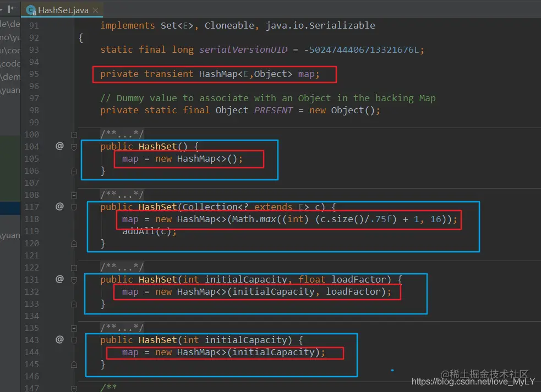
Task: Click the folded '/**...*/' text on line 122
Action: (x=122, y=267)
